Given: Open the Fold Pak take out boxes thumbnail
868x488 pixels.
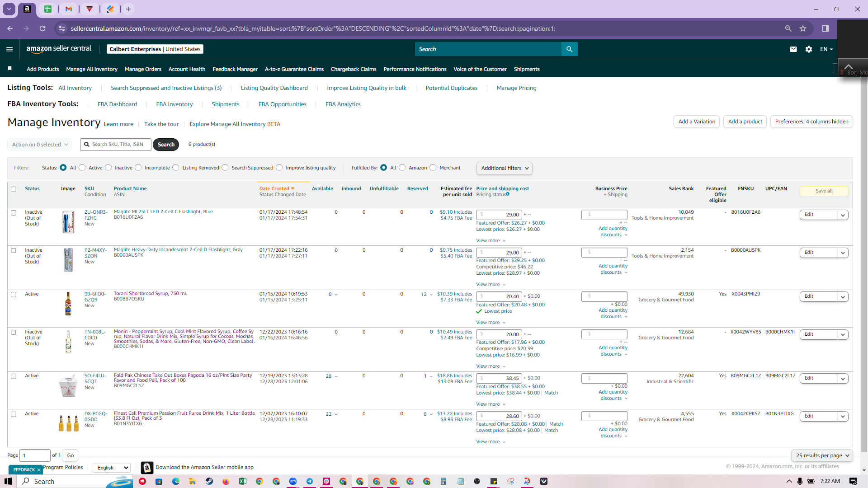Looking at the screenshot, I should coord(68,385).
